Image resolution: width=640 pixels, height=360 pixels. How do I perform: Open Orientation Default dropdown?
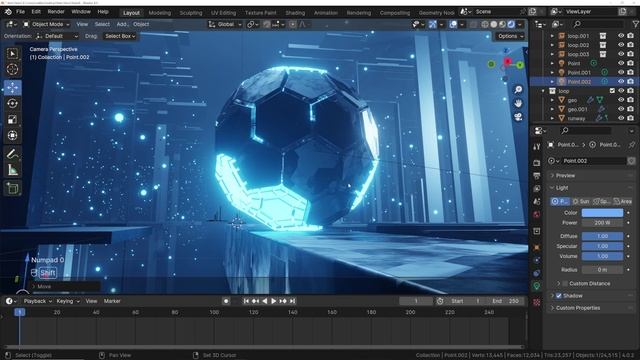point(57,36)
